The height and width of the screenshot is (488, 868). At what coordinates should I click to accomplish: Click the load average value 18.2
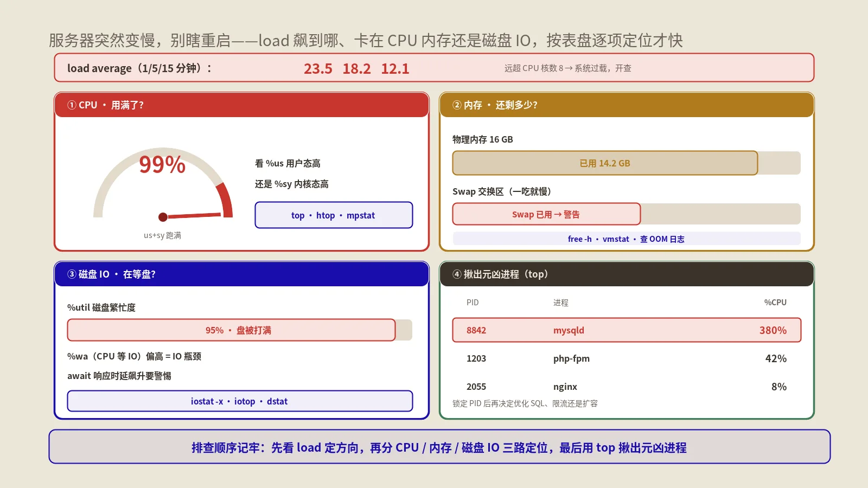point(356,69)
